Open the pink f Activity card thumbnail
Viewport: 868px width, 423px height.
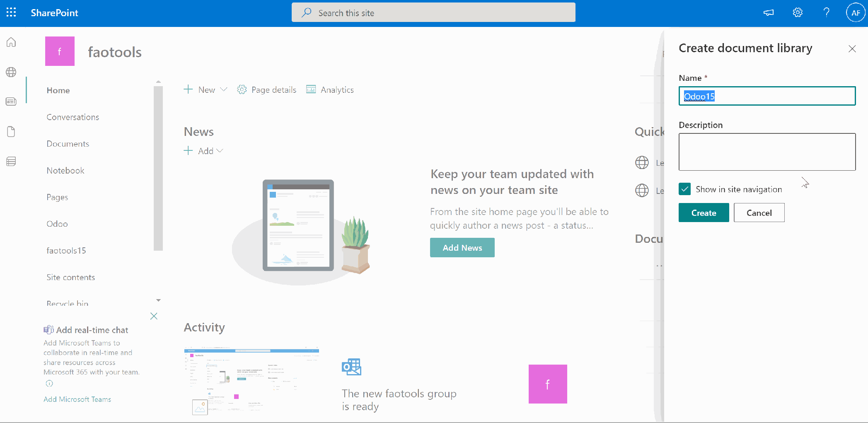pos(548,384)
